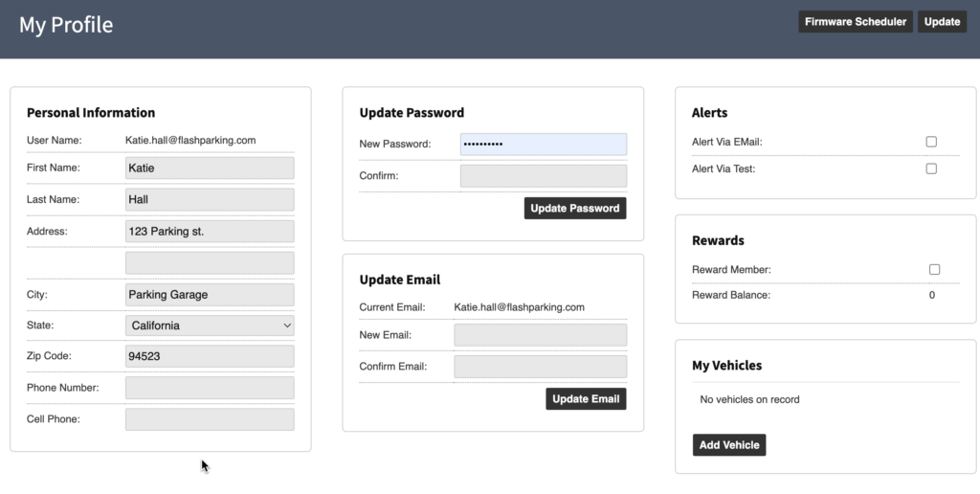The width and height of the screenshot is (980, 494).
Task: Click the Address field with 123 Parking st.
Action: click(x=210, y=232)
